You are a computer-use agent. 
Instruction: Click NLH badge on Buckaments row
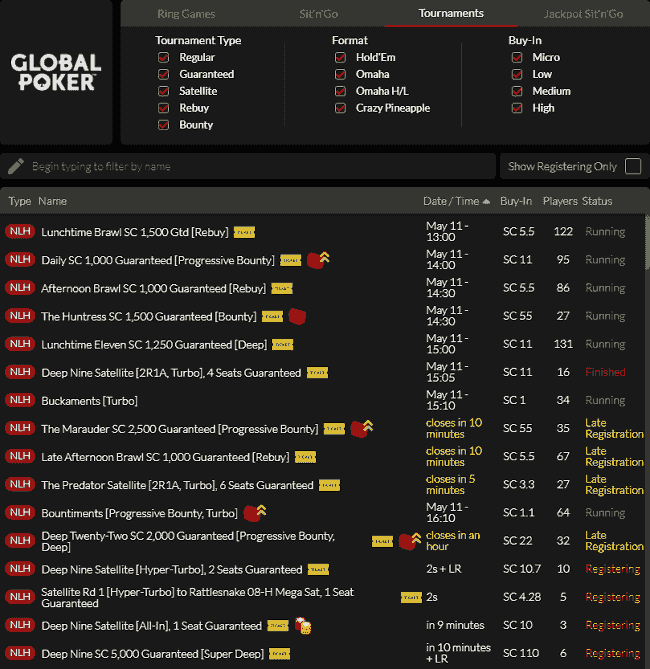[x=20, y=400]
